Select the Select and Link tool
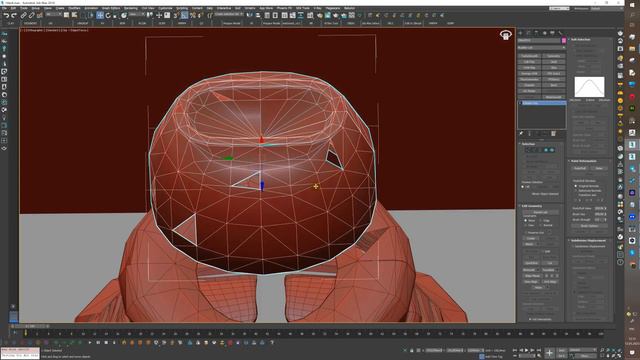 (23, 16)
